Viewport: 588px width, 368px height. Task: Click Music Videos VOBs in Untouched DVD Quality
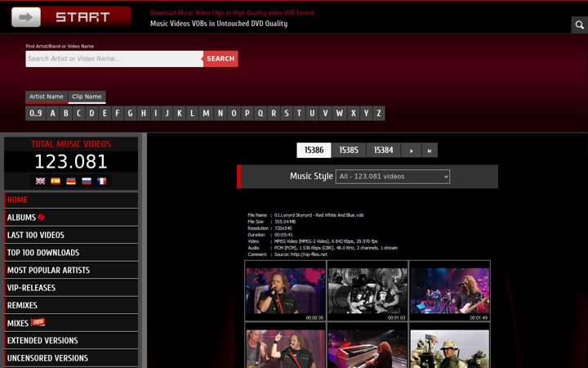click(x=219, y=23)
